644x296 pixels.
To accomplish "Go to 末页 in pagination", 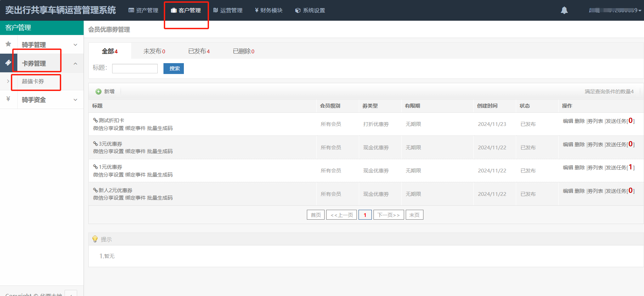I will [415, 215].
